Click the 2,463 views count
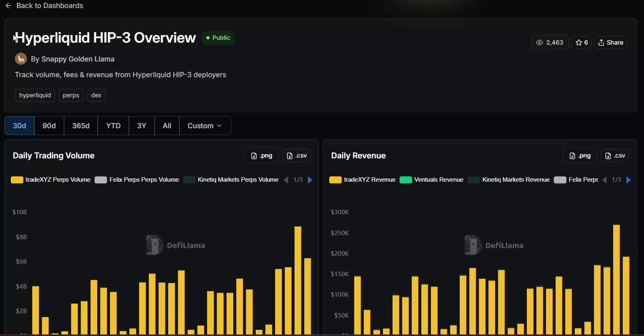Image resolution: width=644 pixels, height=336 pixels. pyautogui.click(x=554, y=42)
